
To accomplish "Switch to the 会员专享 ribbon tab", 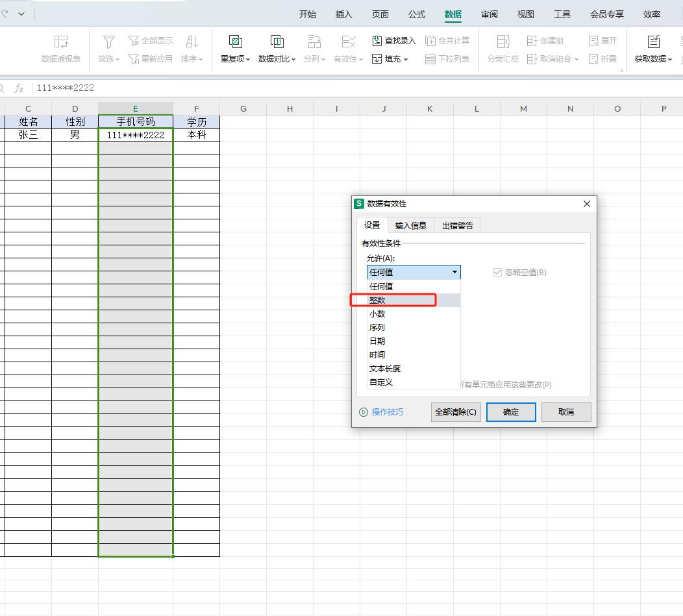I will [x=607, y=14].
